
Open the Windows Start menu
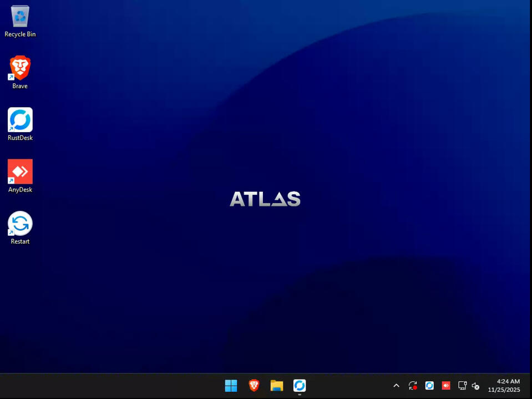click(x=231, y=386)
